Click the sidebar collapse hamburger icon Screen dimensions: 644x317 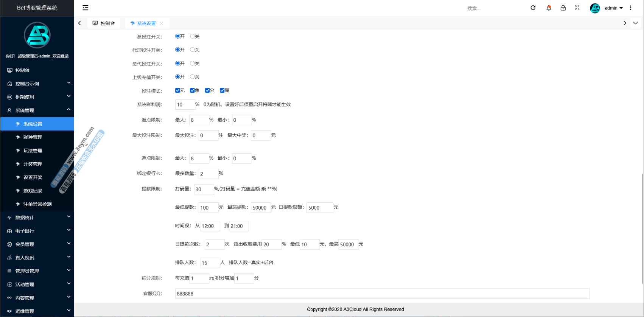86,8
